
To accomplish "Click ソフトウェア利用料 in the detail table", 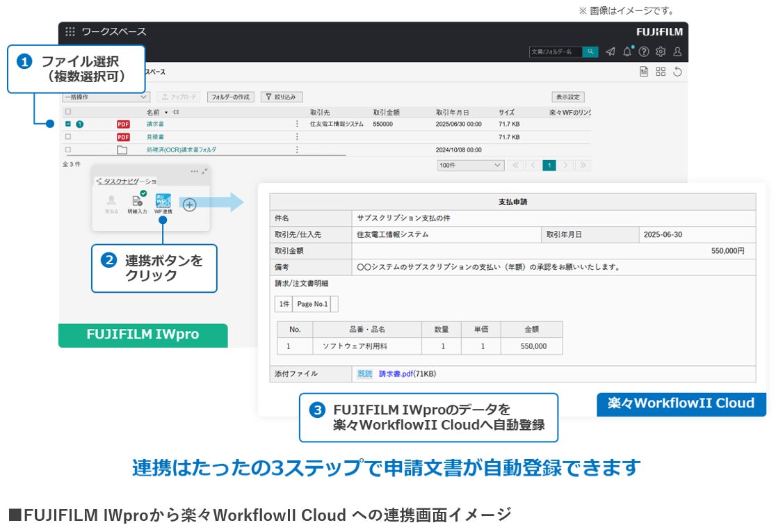I will click(355, 346).
